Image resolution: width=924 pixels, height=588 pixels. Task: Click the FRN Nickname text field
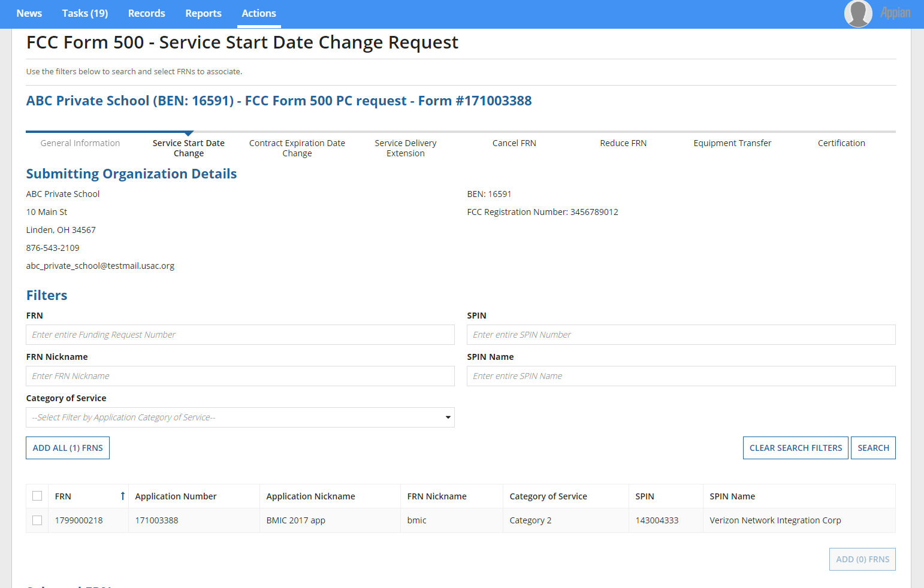point(240,376)
